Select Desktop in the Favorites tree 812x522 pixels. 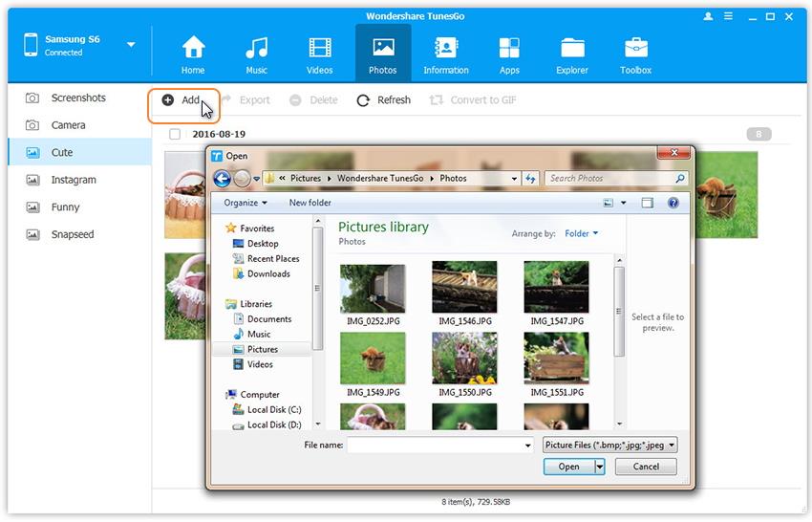coord(263,244)
